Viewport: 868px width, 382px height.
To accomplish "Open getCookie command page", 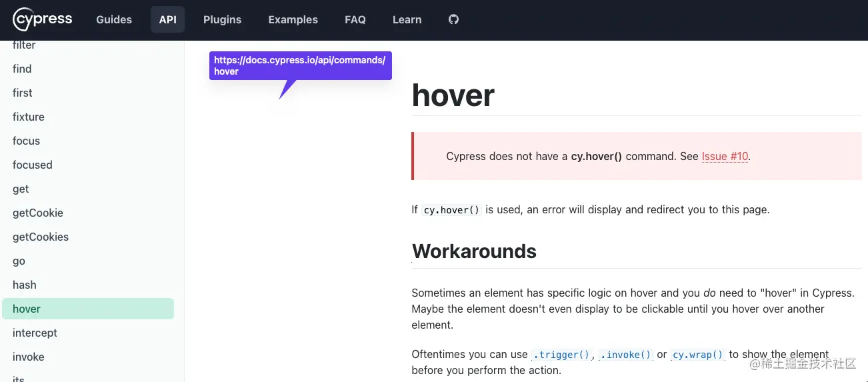I will click(x=38, y=213).
